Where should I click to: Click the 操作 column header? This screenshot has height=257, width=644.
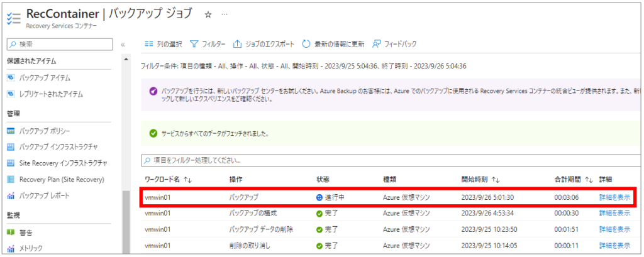pos(235,180)
